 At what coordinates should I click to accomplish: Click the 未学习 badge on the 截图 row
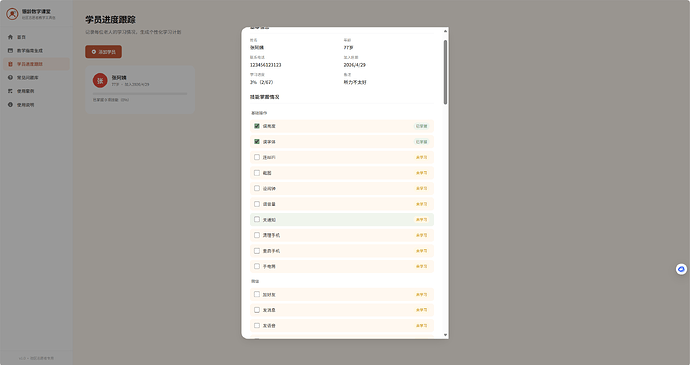[422, 173]
